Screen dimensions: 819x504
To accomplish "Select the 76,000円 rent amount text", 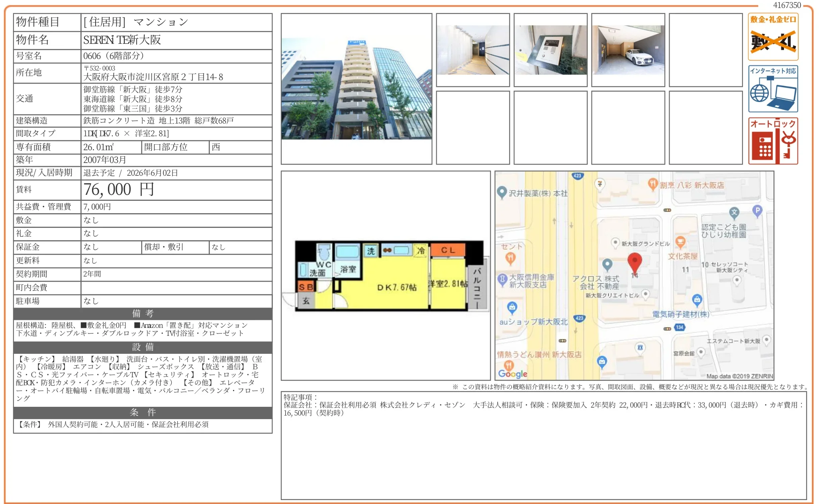I will pos(118,190).
